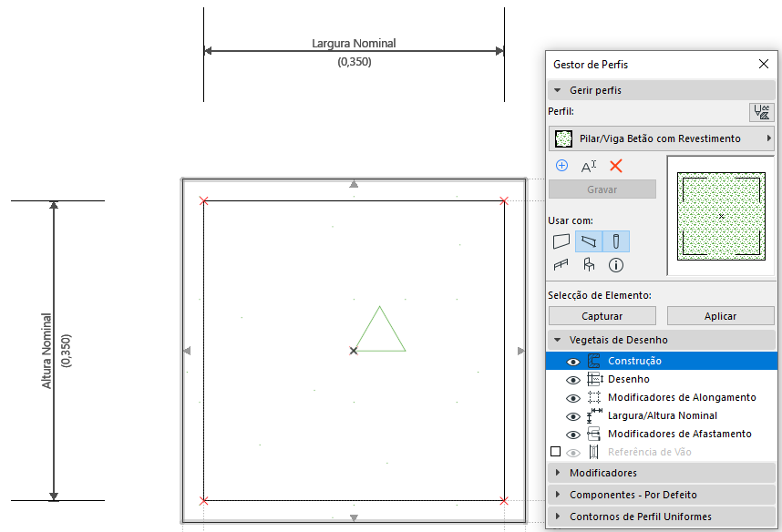The image size is (782, 532).
Task: Toggle use with Object chair icon
Action: [x=589, y=264]
